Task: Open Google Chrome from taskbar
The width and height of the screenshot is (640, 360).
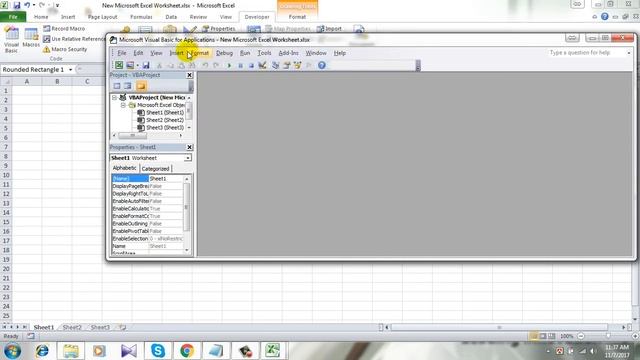Action: tap(187, 351)
